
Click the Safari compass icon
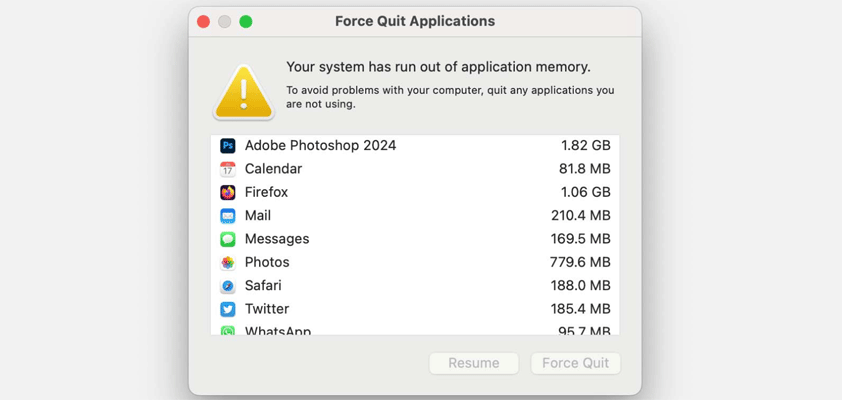pos(228,286)
